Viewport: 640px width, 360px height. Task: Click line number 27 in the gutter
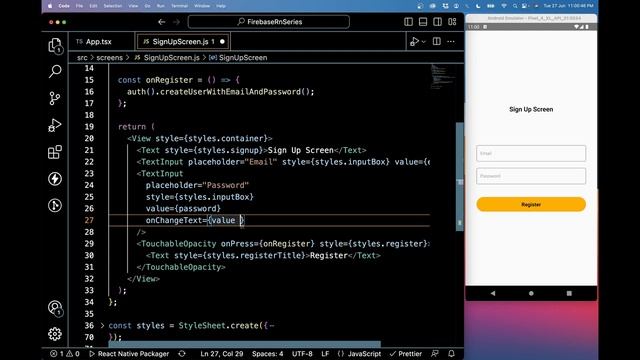tap(89, 220)
